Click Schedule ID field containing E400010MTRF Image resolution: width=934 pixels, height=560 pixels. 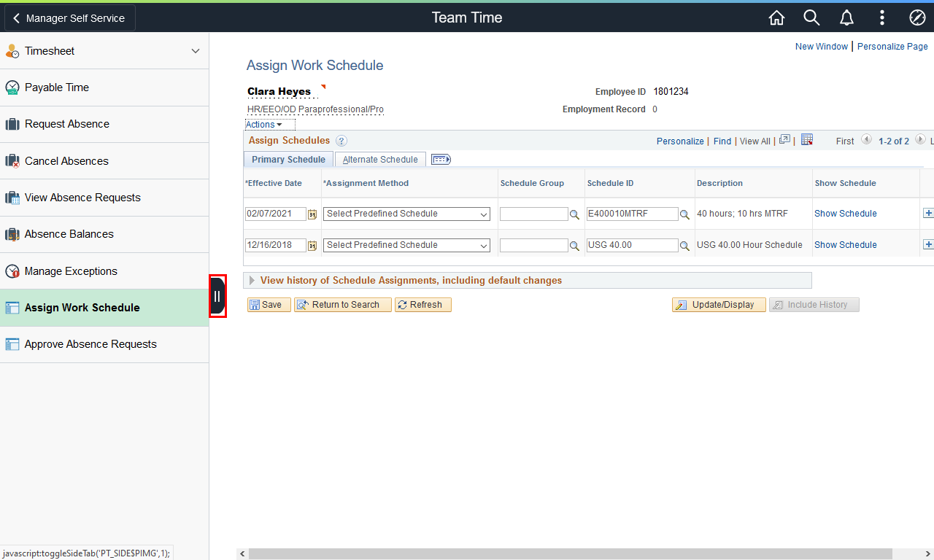click(633, 214)
